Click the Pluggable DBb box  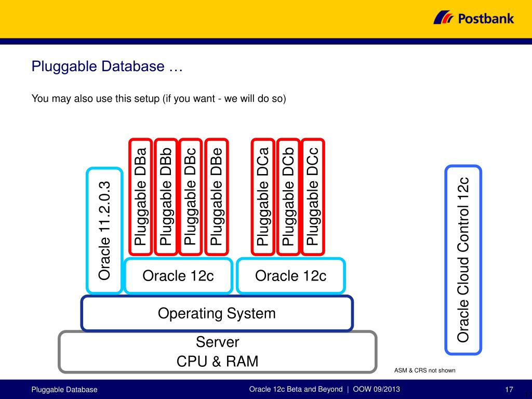tap(166, 197)
